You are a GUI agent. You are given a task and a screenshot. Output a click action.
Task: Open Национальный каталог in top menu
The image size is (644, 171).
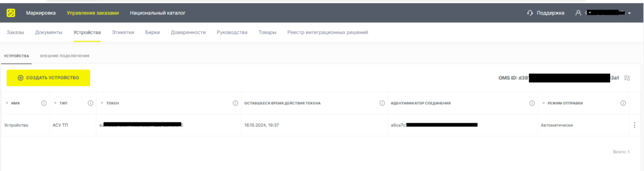(158, 13)
